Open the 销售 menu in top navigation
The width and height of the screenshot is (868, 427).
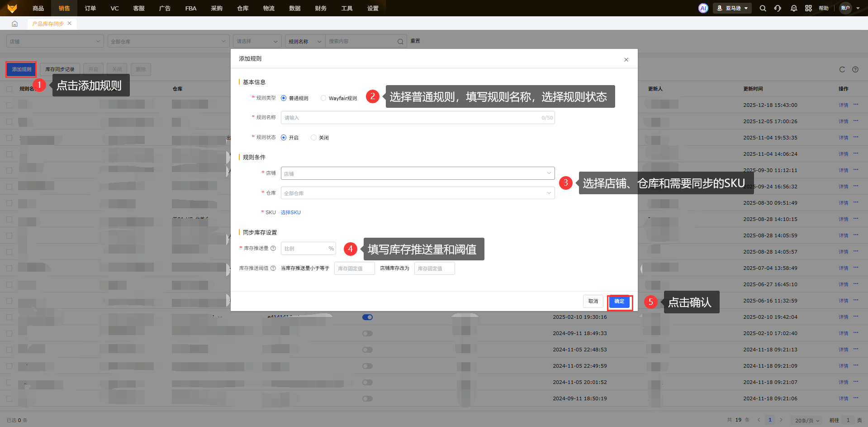click(64, 8)
